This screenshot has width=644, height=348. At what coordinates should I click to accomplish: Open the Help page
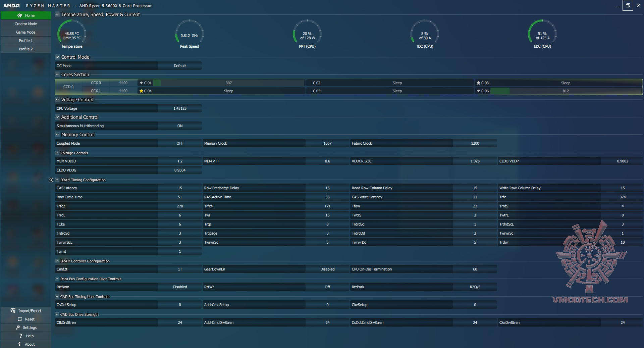[x=26, y=336]
